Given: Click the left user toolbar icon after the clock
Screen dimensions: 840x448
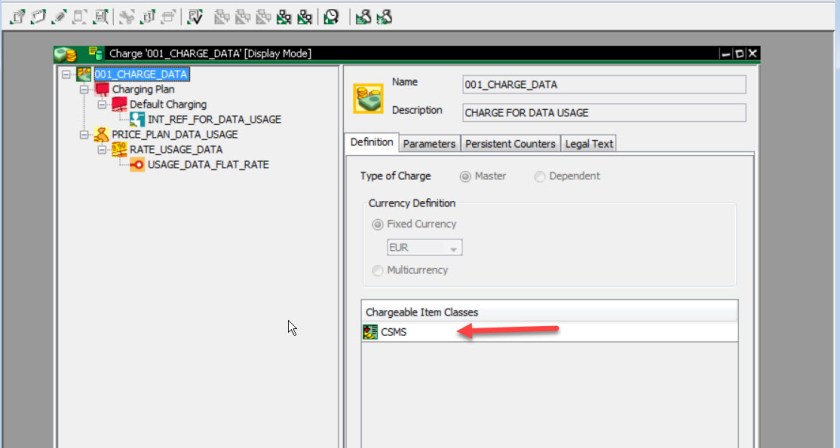Looking at the screenshot, I should click(363, 17).
